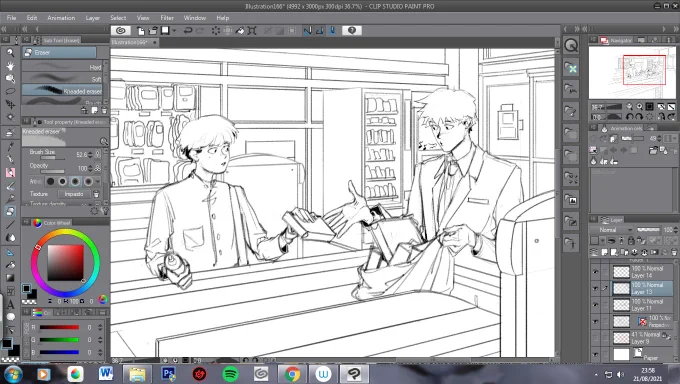The height and width of the screenshot is (384, 680).
Task: Choose Hard eraser sub tool
Action: coord(62,67)
